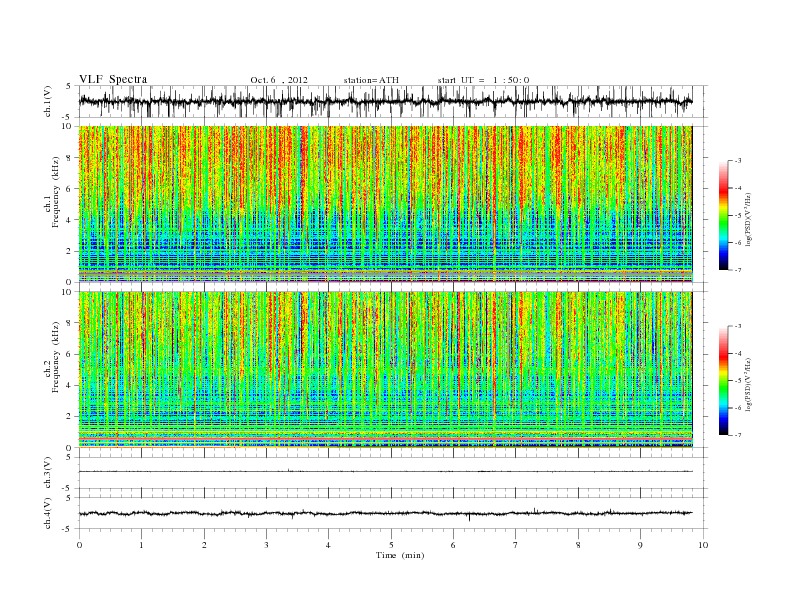
Task: Click time axis tick label "8" at bottom
Action: point(578,545)
